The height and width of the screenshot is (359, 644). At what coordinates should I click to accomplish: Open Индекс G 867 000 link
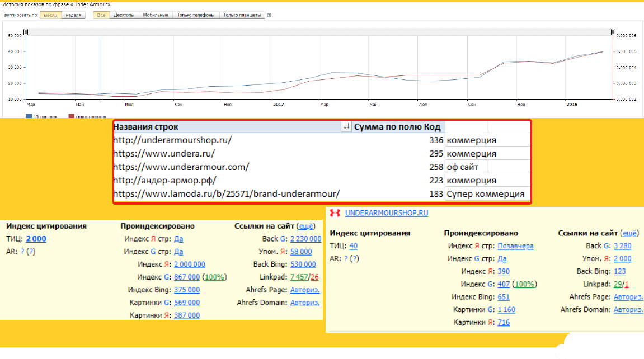[187, 277]
